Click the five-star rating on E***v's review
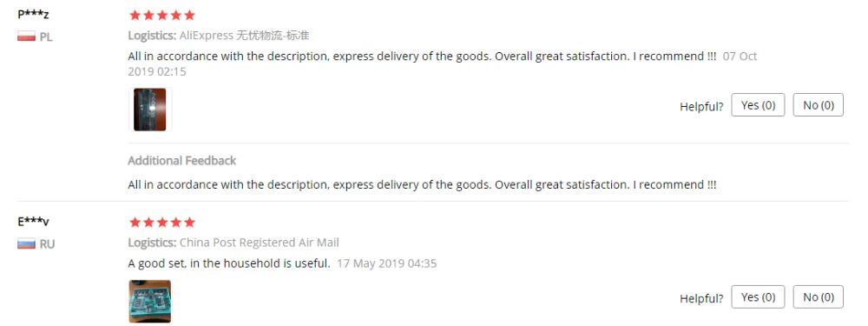This screenshot has height=326, width=868. (162, 223)
